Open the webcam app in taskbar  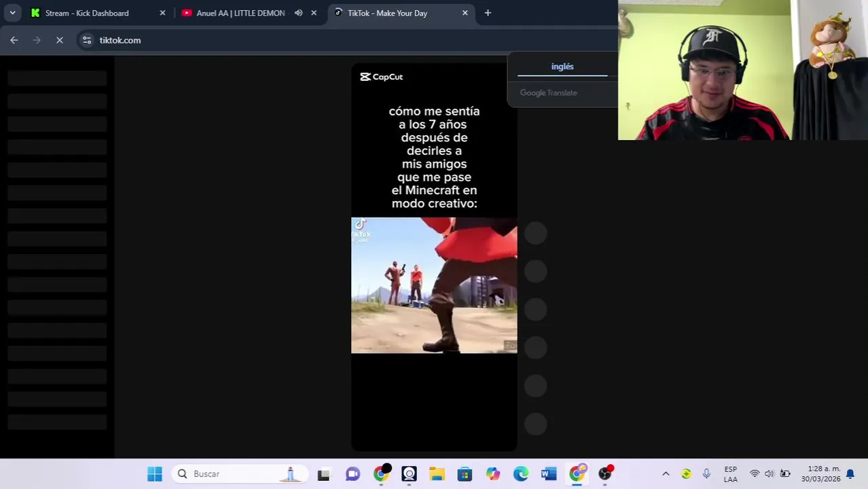(410, 474)
